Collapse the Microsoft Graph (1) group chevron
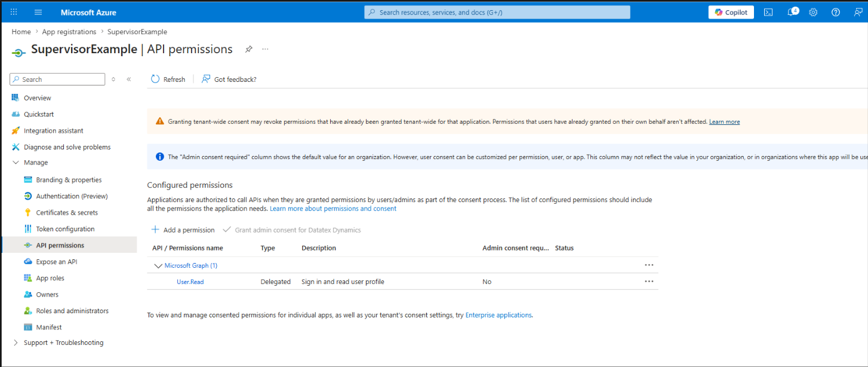The height and width of the screenshot is (367, 868). (158, 266)
